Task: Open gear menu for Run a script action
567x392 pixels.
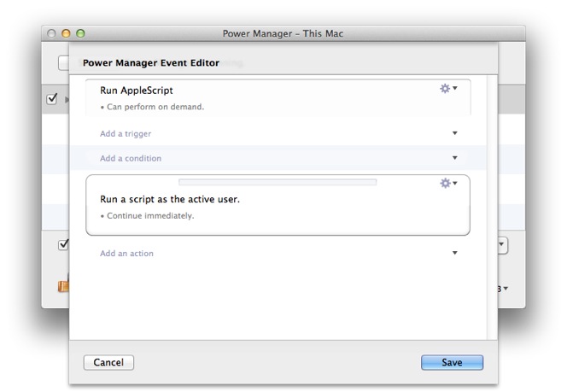Action: pos(448,183)
